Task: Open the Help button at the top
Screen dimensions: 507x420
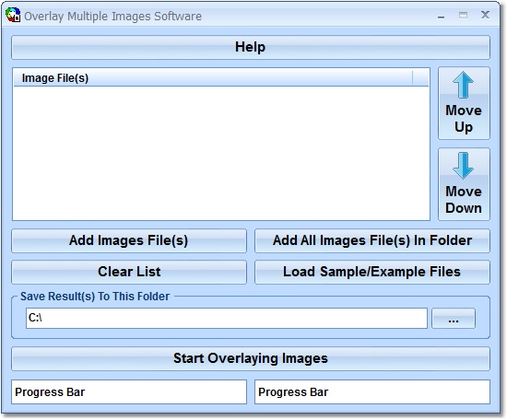Action: pyautogui.click(x=251, y=47)
